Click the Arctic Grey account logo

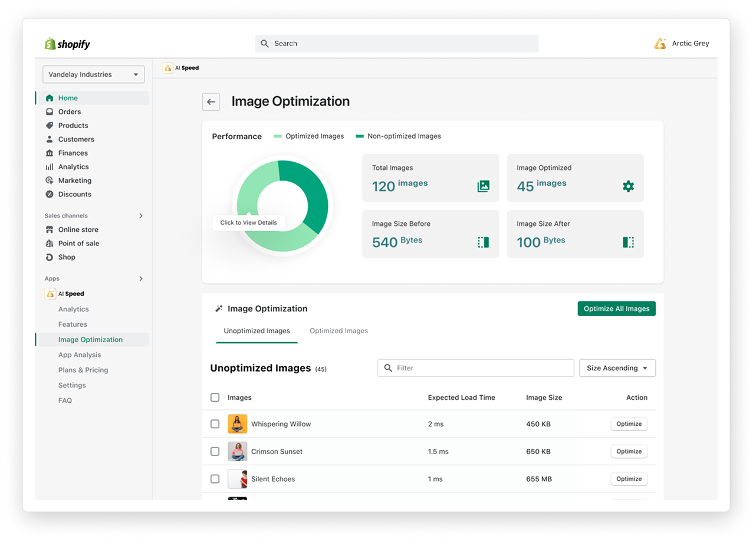660,44
